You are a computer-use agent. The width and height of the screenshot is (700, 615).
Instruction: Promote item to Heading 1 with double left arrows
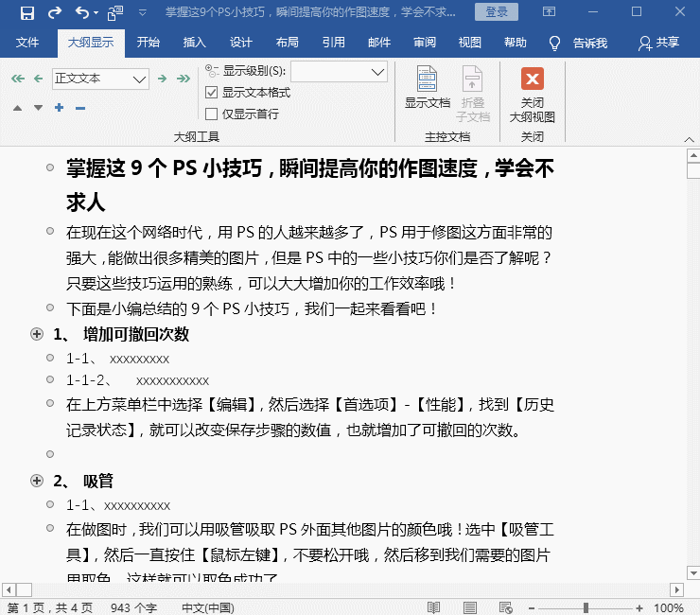click(x=17, y=79)
